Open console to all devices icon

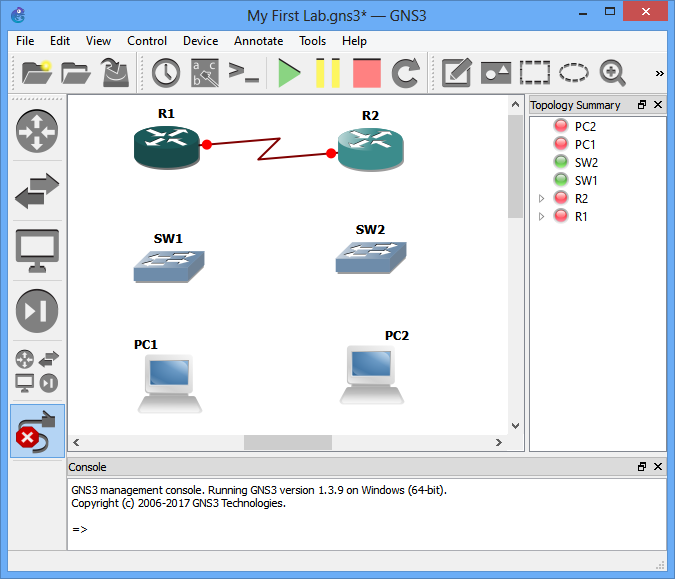tap(244, 73)
